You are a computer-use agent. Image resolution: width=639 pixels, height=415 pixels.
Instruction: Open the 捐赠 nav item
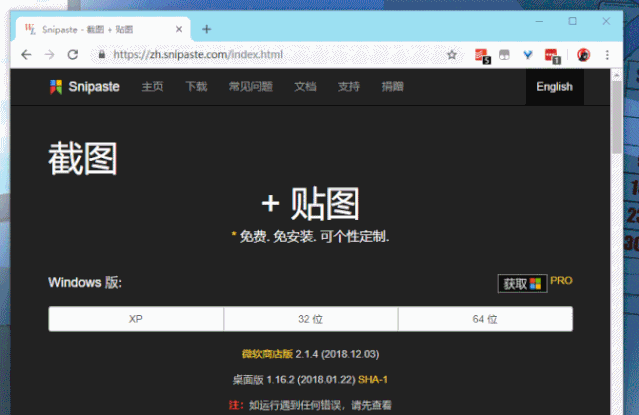(x=392, y=86)
